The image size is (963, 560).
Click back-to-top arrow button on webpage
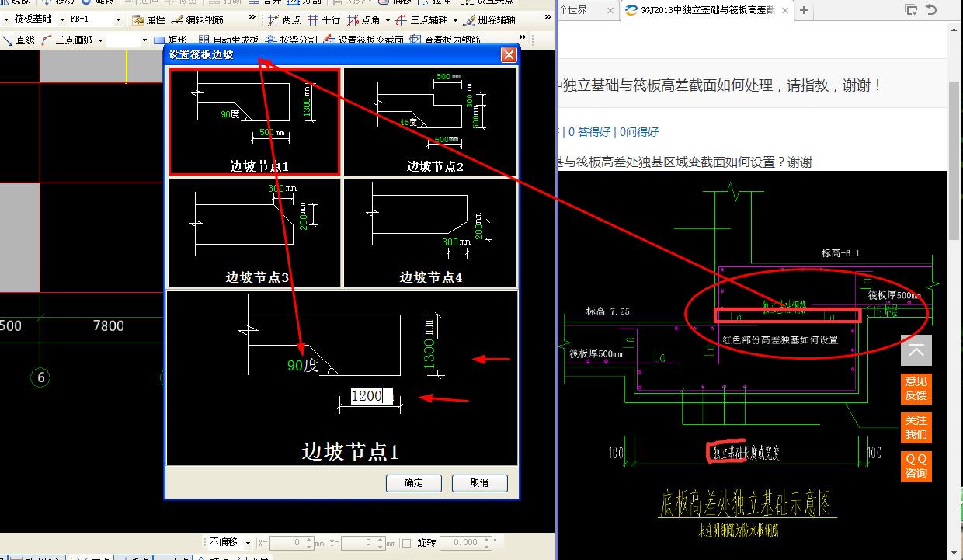pyautogui.click(x=916, y=350)
